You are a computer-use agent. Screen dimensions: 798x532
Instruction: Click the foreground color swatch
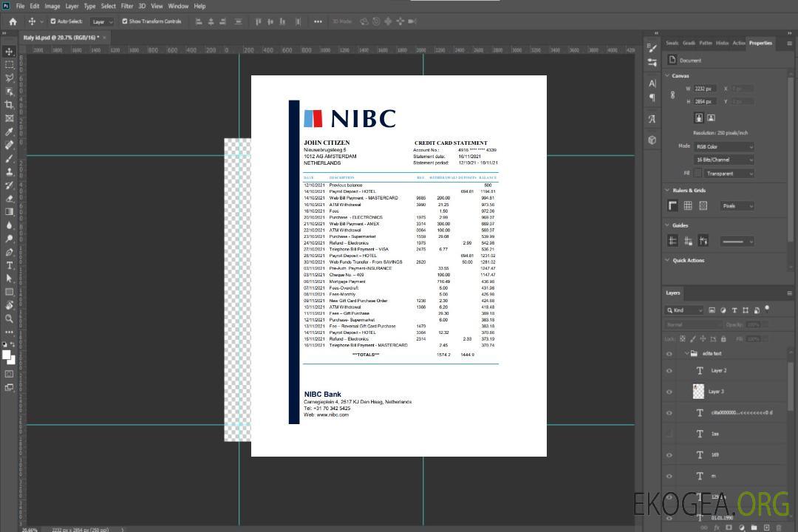pyautogui.click(x=7, y=355)
